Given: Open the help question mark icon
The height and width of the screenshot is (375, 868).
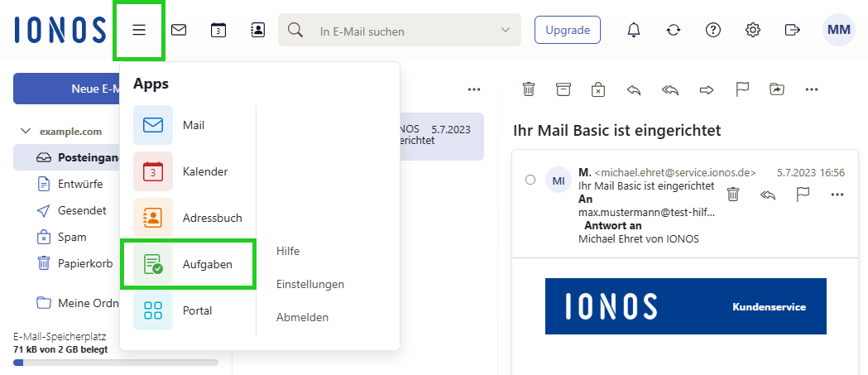Looking at the screenshot, I should pyautogui.click(x=713, y=31).
